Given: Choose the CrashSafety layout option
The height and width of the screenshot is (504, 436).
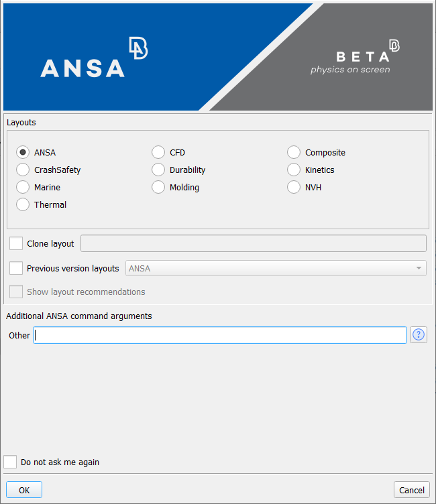Looking at the screenshot, I should pos(23,170).
